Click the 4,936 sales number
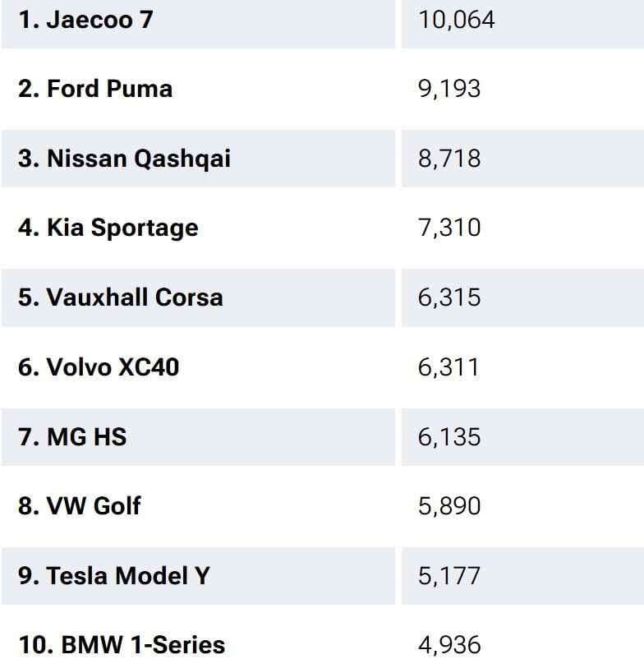The image size is (644, 659). [x=449, y=645]
